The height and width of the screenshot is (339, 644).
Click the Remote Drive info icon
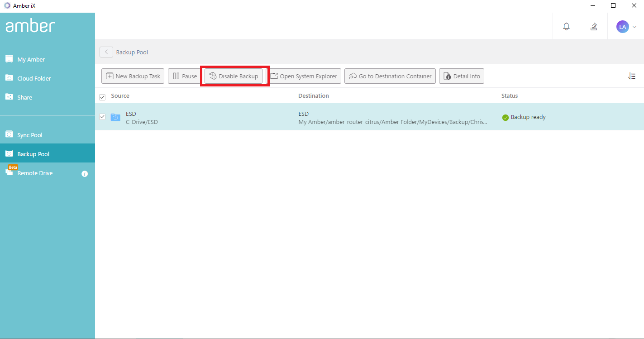point(85,174)
